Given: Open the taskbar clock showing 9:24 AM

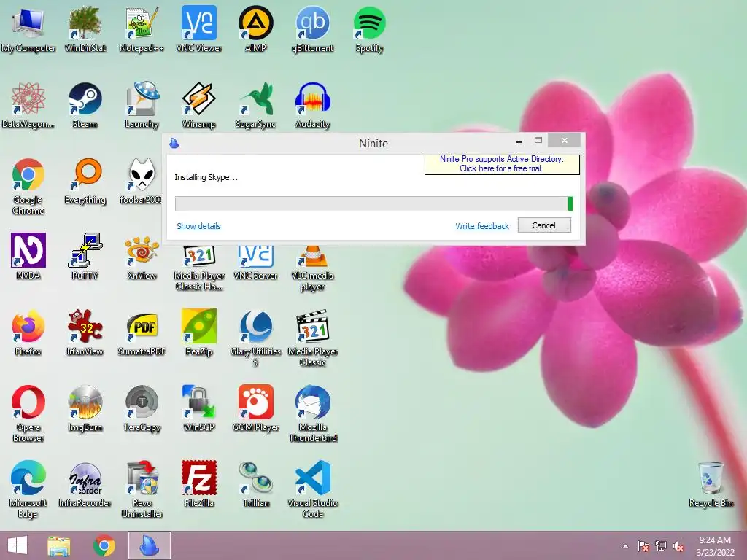Looking at the screenshot, I should point(715,546).
